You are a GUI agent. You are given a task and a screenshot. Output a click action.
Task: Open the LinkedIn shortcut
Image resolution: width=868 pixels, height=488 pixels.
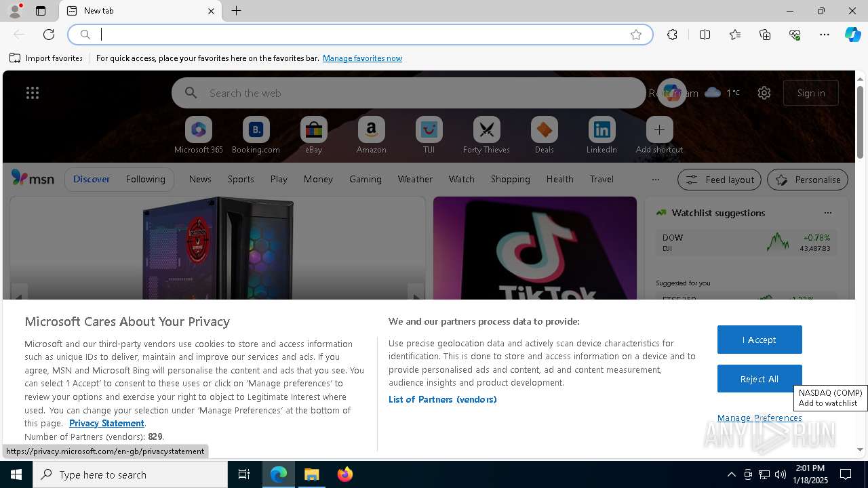(601, 135)
